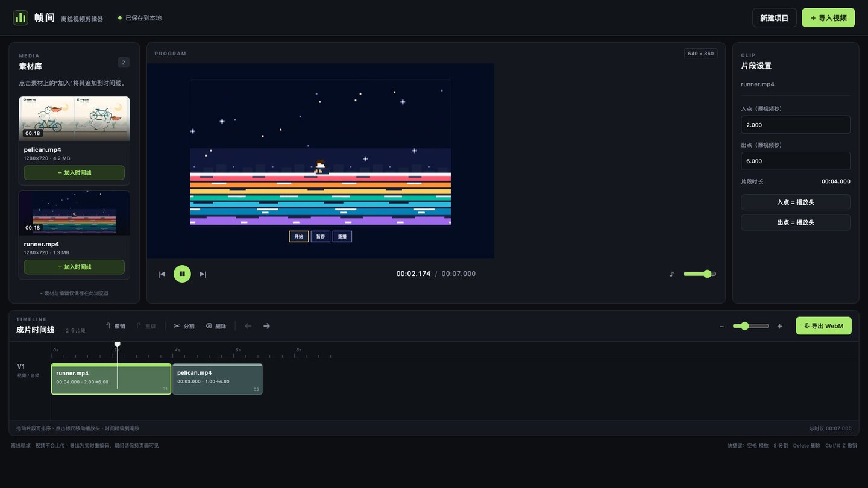Pause playback with the green pause button
Image resolution: width=868 pixels, height=488 pixels.
click(x=182, y=274)
